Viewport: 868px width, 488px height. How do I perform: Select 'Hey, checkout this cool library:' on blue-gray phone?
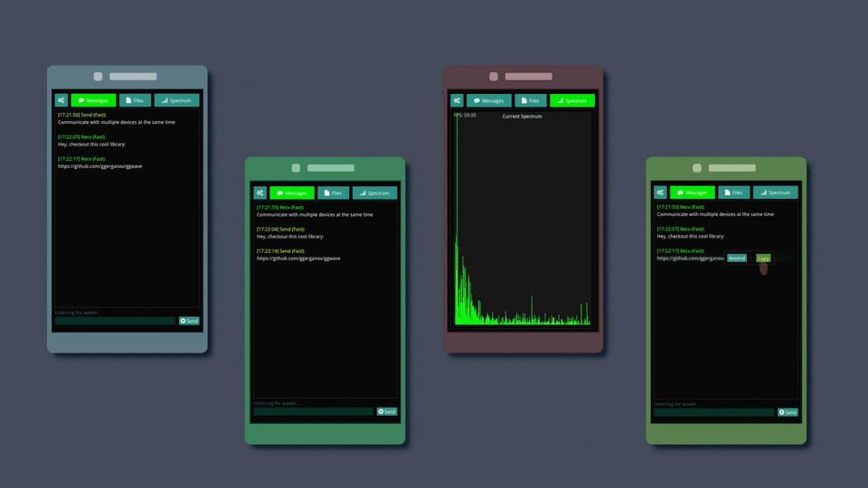[x=92, y=145]
